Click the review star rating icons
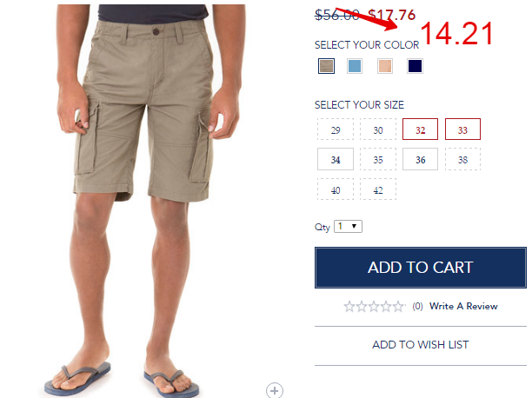 click(x=375, y=307)
